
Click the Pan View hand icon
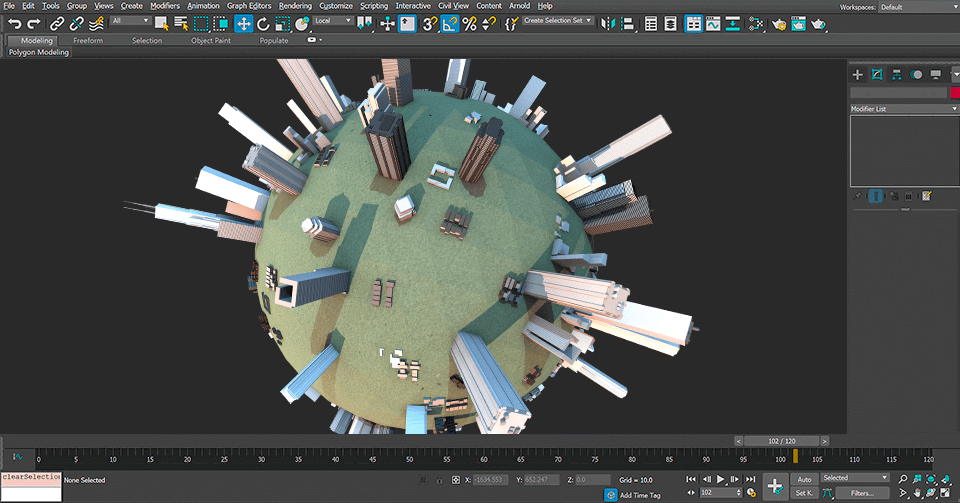click(x=917, y=493)
